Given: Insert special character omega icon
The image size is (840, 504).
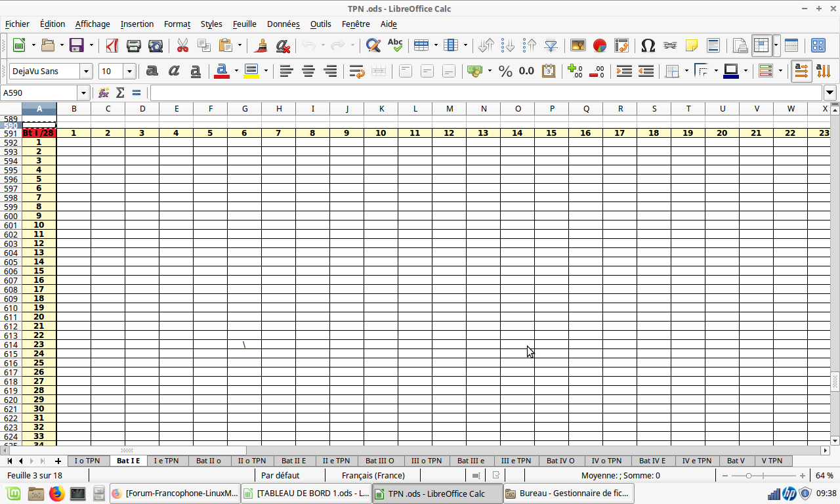Looking at the screenshot, I should click(x=648, y=45).
